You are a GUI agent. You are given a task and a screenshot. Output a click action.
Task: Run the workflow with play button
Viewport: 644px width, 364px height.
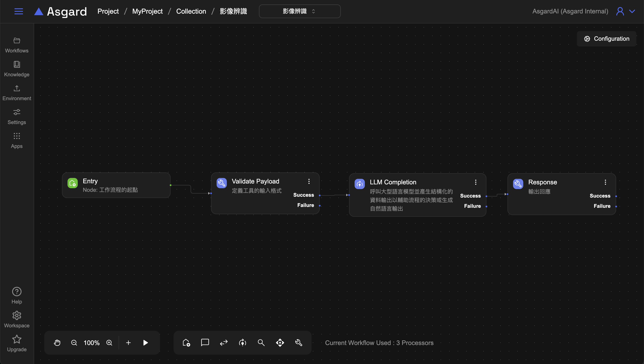[145, 342]
